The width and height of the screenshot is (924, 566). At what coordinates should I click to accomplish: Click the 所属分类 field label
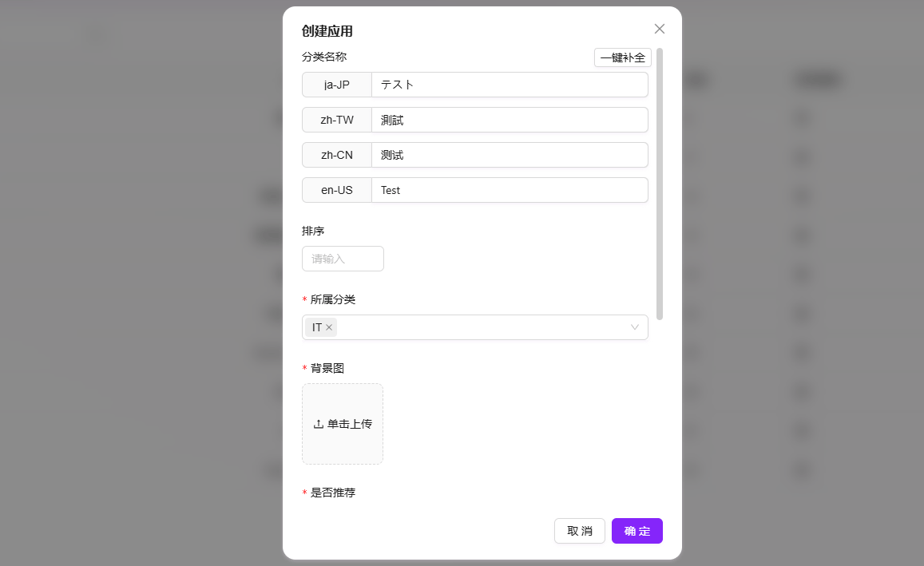333,300
